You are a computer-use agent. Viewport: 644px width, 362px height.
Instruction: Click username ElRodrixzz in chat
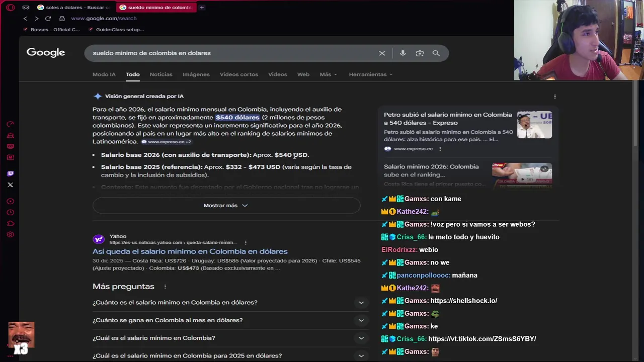pyautogui.click(x=399, y=250)
